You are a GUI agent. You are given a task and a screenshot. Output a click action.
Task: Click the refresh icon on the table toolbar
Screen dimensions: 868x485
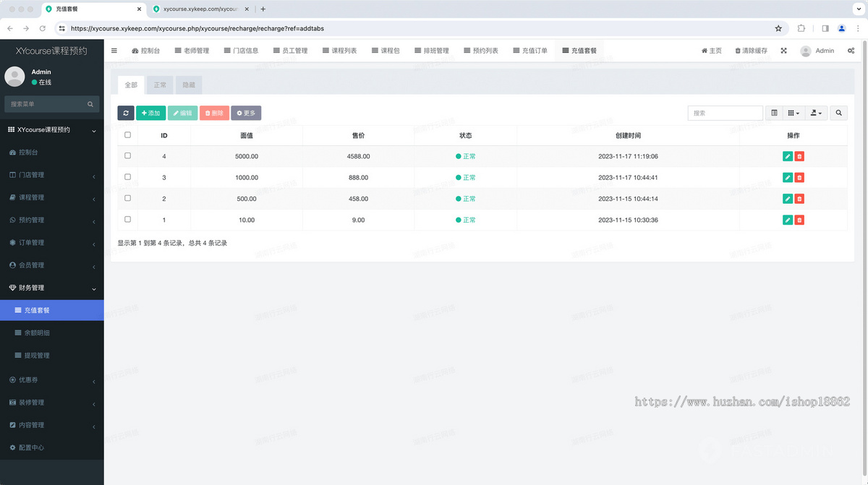pos(125,113)
